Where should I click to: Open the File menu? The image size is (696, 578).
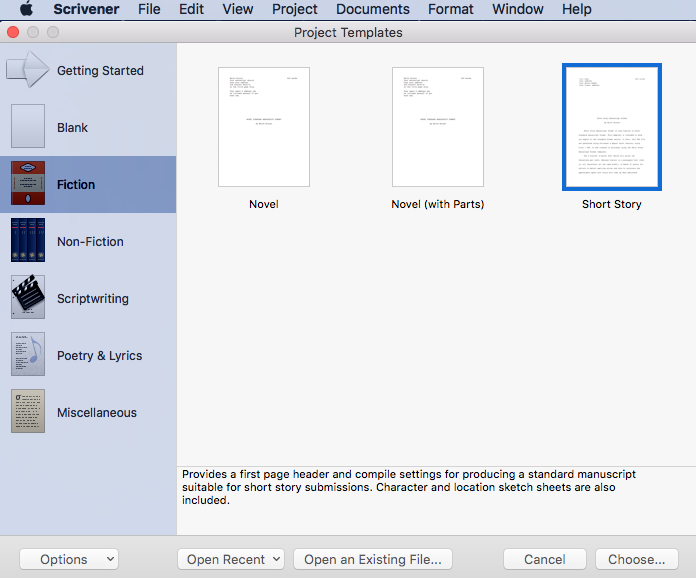149,9
